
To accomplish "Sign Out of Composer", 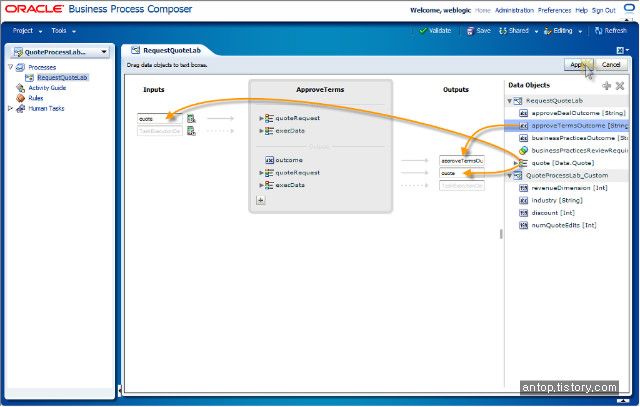I will [604, 10].
